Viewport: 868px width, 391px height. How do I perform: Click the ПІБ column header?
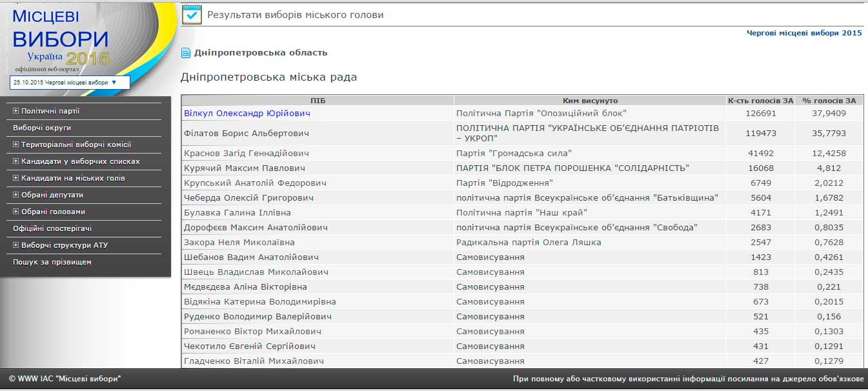coord(318,101)
